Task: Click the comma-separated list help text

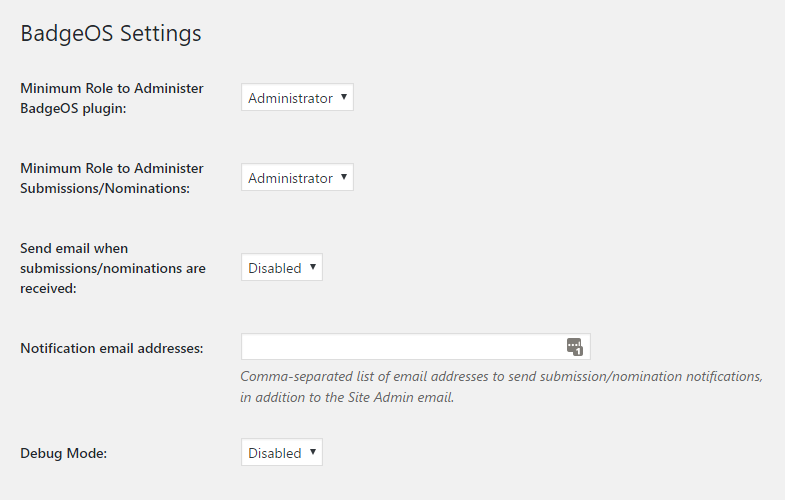Action: click(x=501, y=377)
